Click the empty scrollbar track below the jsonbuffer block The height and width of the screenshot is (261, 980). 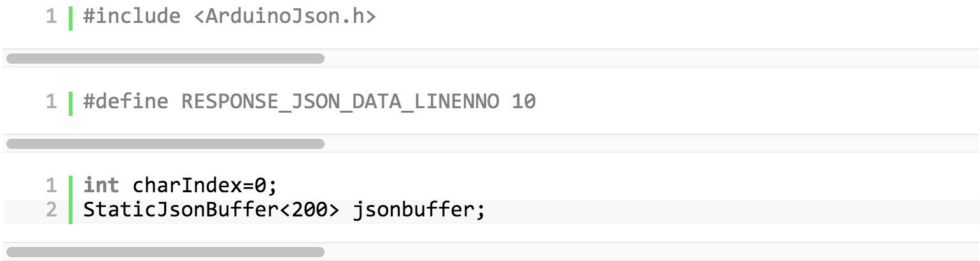coord(652,252)
